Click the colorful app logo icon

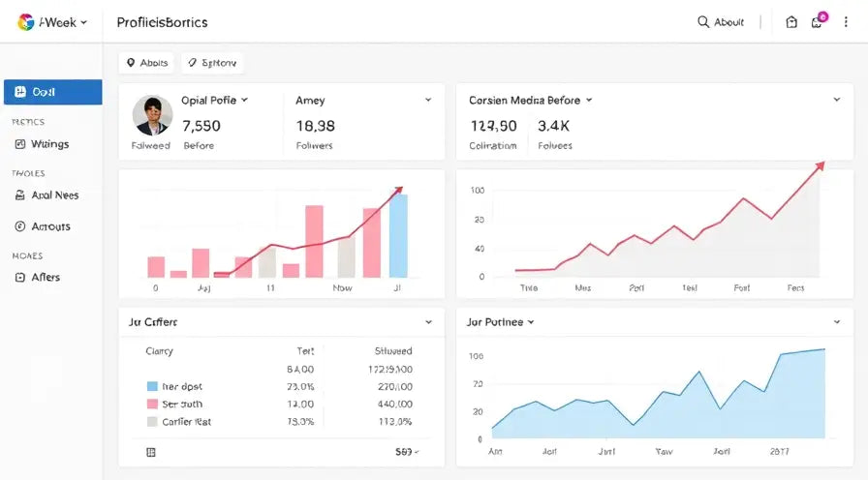coord(25,22)
